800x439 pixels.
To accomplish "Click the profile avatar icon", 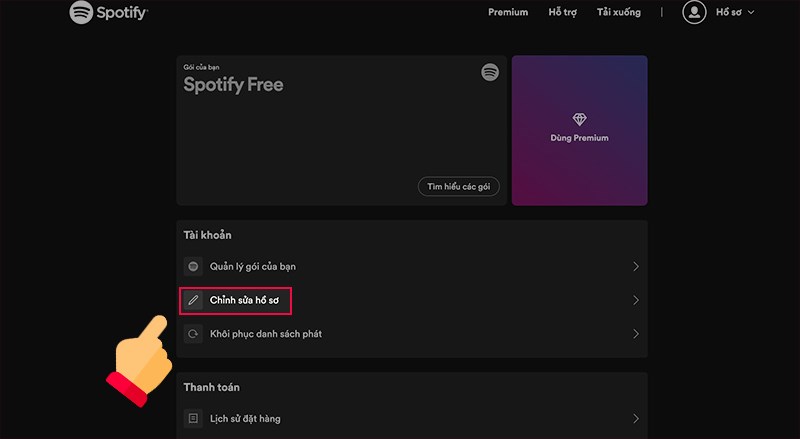I will (694, 12).
